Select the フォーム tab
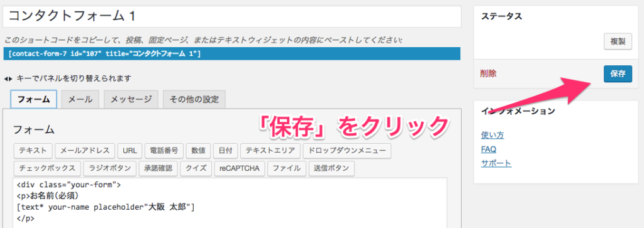The image size is (644, 228). (33, 99)
